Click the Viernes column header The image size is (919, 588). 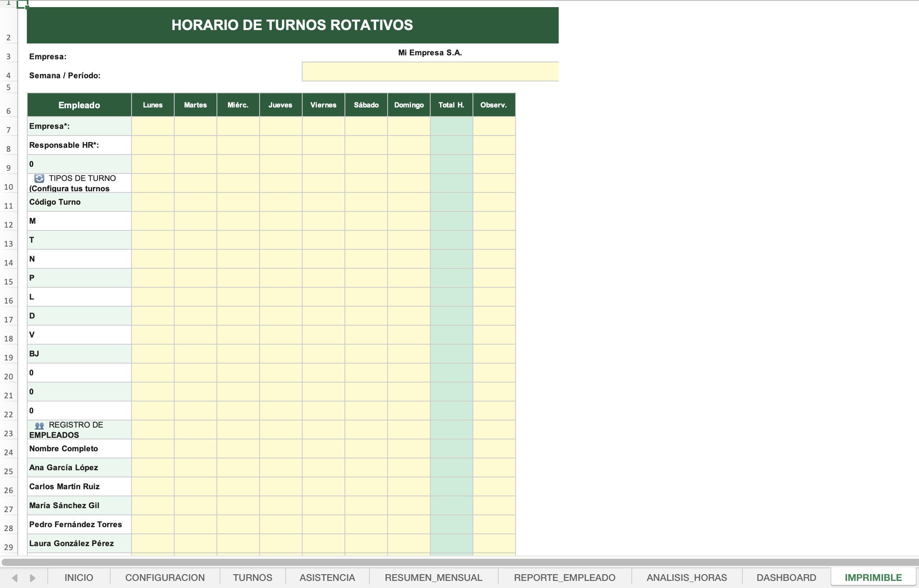(324, 105)
